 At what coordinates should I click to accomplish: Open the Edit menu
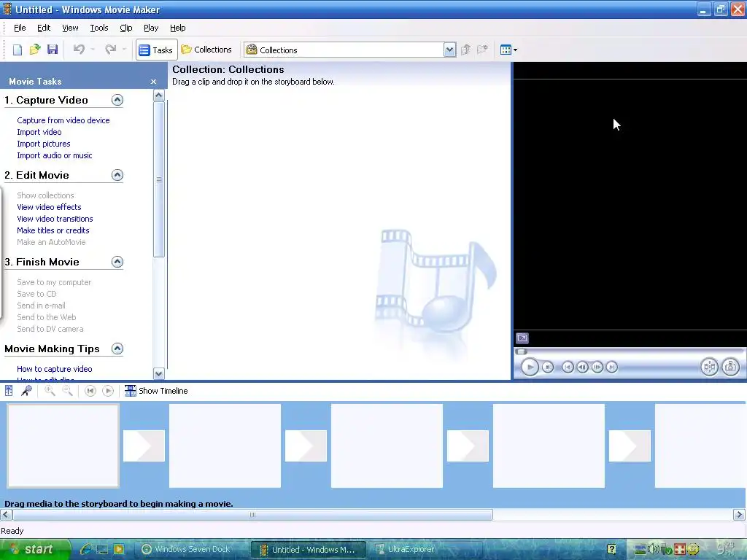(x=44, y=28)
